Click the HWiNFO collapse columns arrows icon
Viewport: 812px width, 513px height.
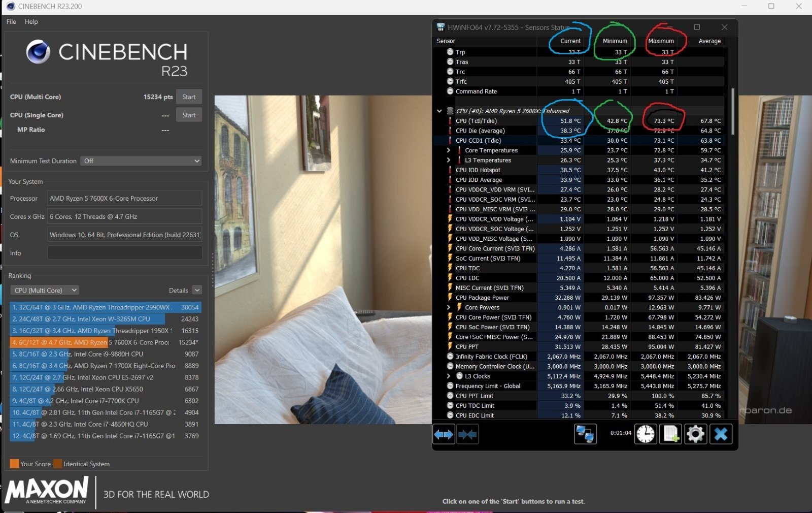[x=467, y=434]
